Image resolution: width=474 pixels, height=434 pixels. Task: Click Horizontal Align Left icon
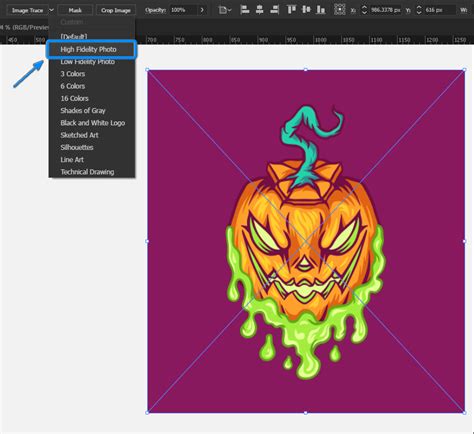point(245,10)
